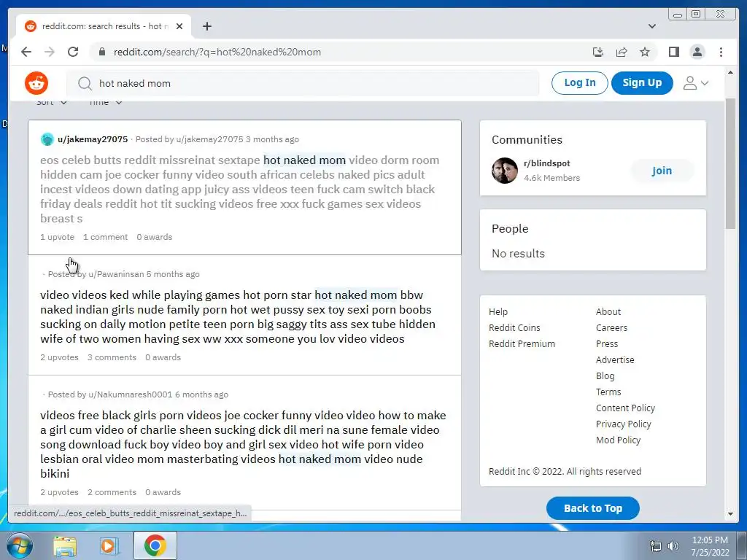Image resolution: width=747 pixels, height=560 pixels.
Task: Open the tab search chevron
Action: tap(652, 26)
